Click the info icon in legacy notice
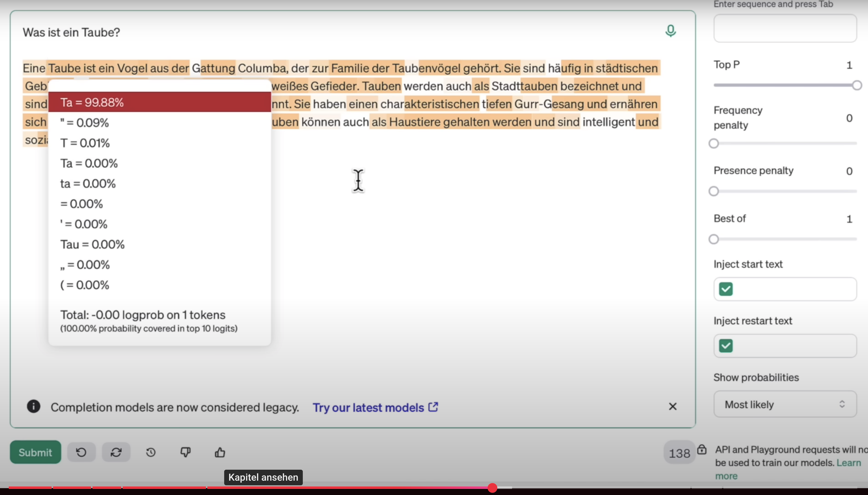Screen dimensions: 868x495 (33, 406)
